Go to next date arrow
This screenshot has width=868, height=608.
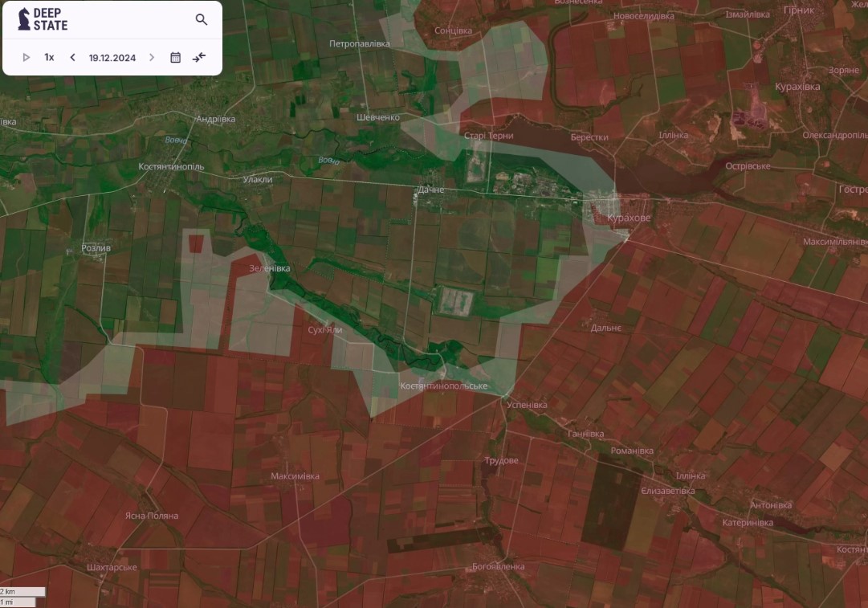(152, 58)
